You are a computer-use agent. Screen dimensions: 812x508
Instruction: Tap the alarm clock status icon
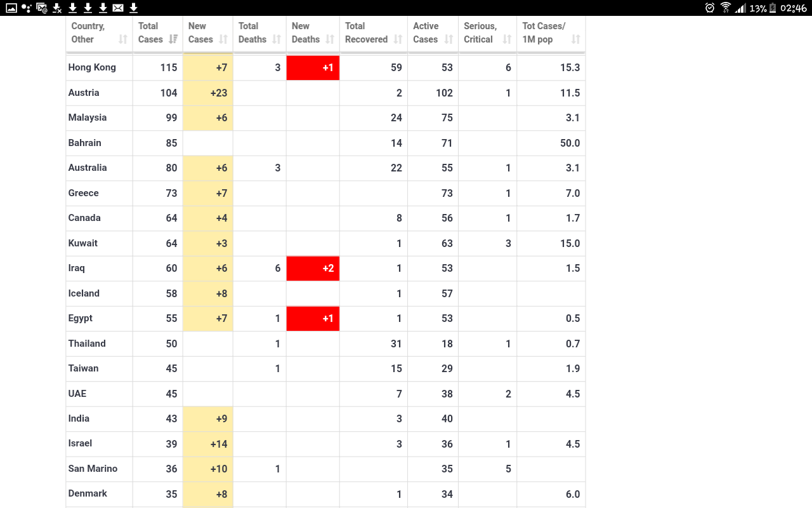pyautogui.click(x=710, y=8)
